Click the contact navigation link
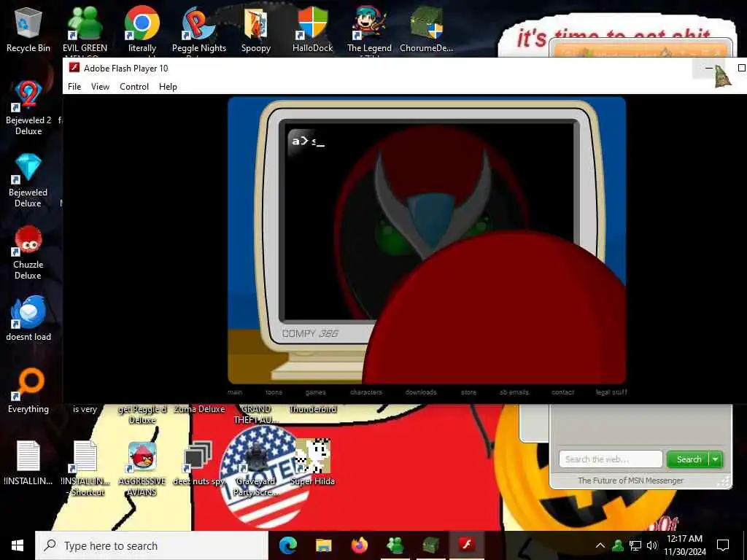 click(562, 392)
